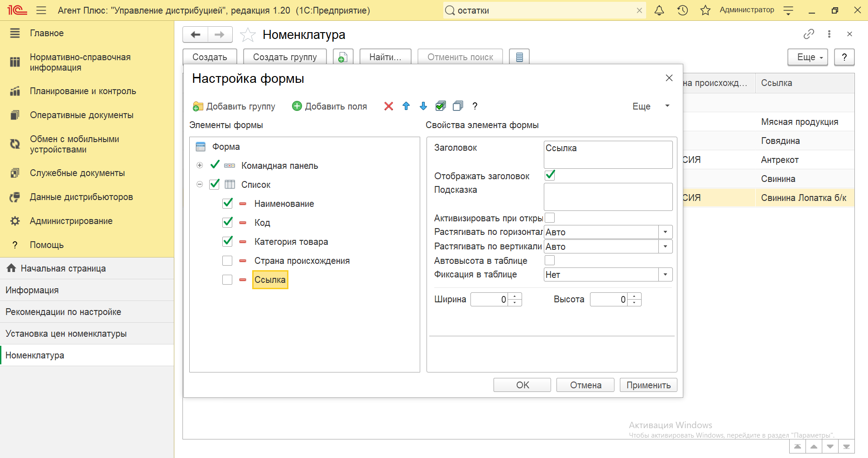Uncheck Код field checkbox
The width and height of the screenshot is (868, 458).
(228, 222)
